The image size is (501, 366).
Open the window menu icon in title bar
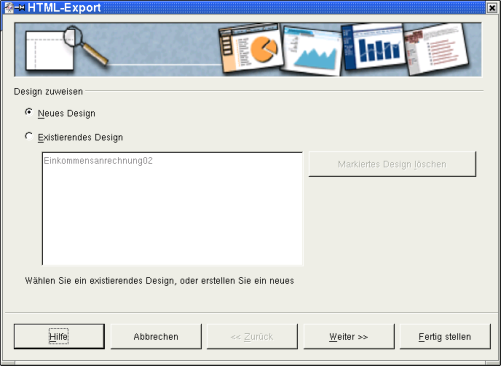(9, 8)
